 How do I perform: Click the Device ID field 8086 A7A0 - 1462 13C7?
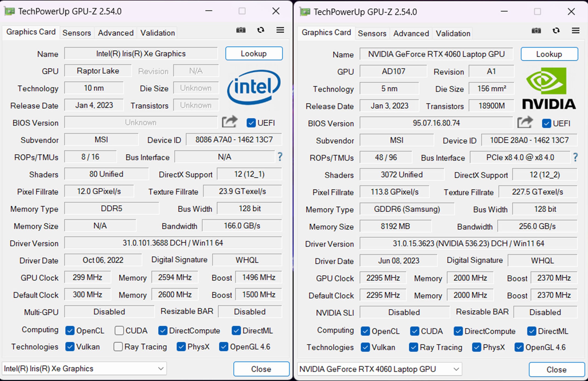tap(234, 140)
